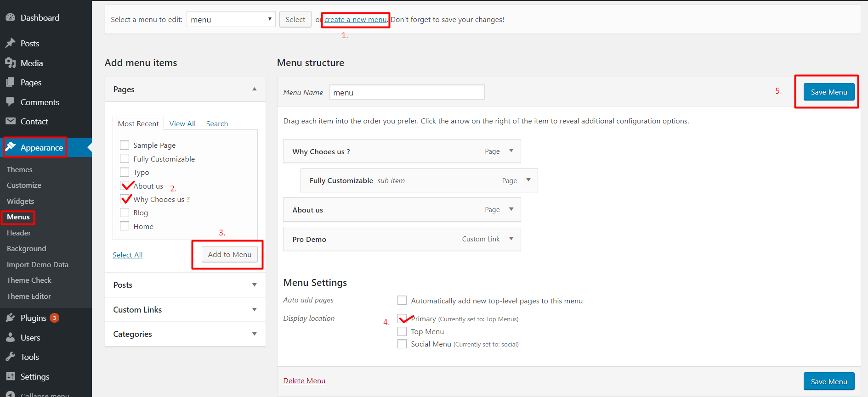Open the Select a menu to edit dropdown
The height and width of the screenshot is (397, 868).
[x=231, y=19]
